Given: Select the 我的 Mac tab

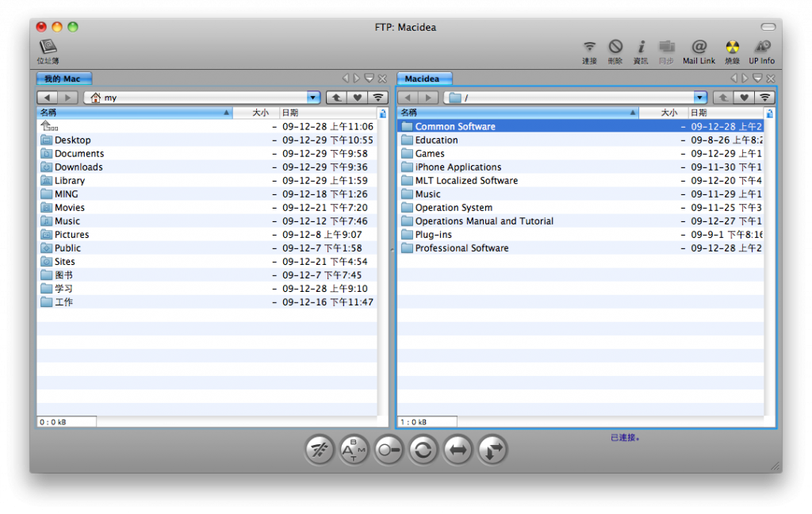Looking at the screenshot, I should [x=63, y=79].
